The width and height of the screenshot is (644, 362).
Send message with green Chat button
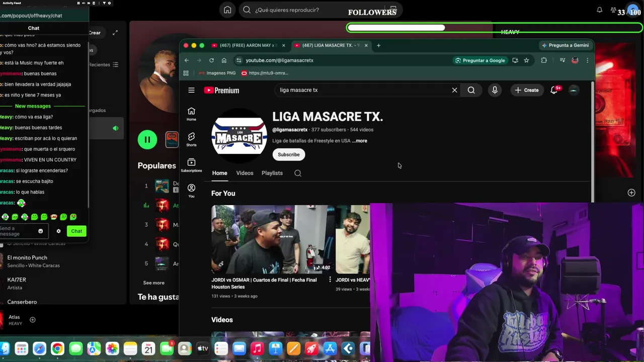click(x=76, y=231)
